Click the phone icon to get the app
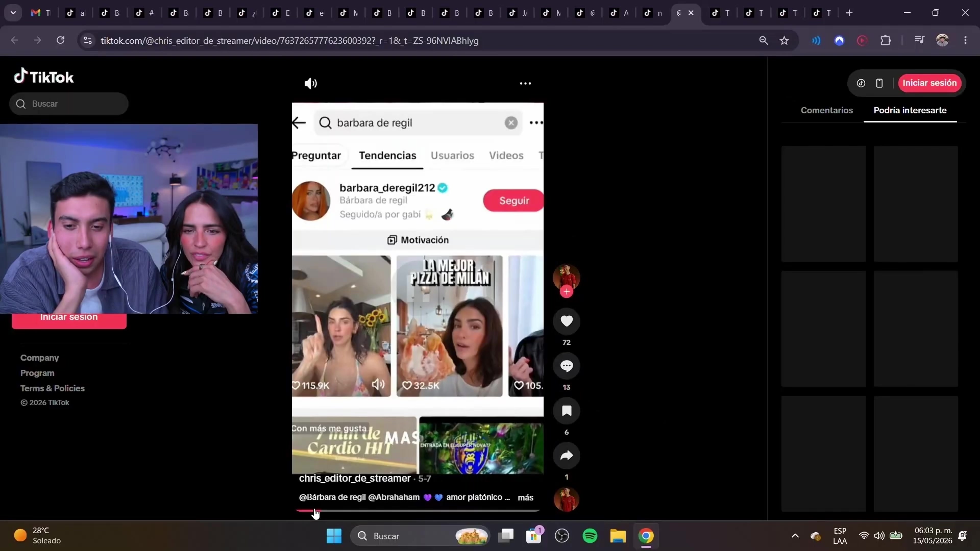 tap(879, 83)
